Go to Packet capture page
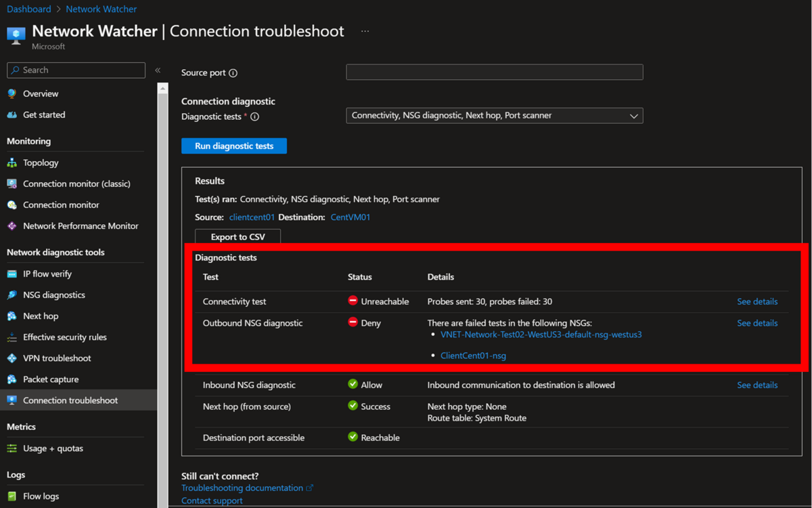Viewport: 812px width, 508px height. [x=51, y=379]
